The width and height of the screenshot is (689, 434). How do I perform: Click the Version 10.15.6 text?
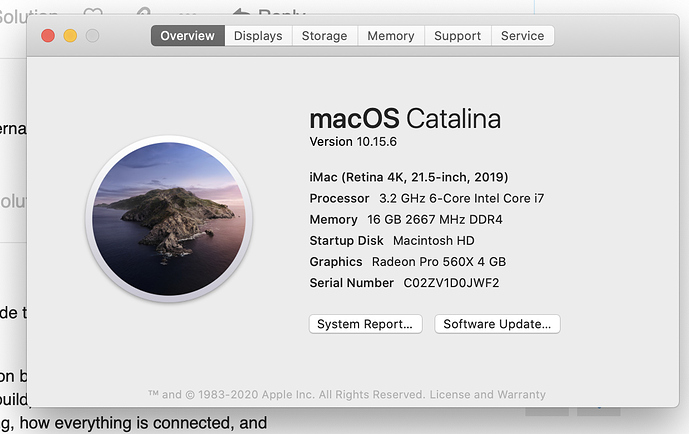coord(353,141)
